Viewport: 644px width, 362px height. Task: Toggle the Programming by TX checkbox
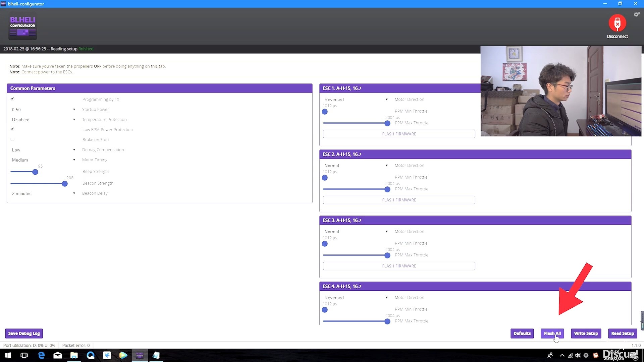coord(12,99)
